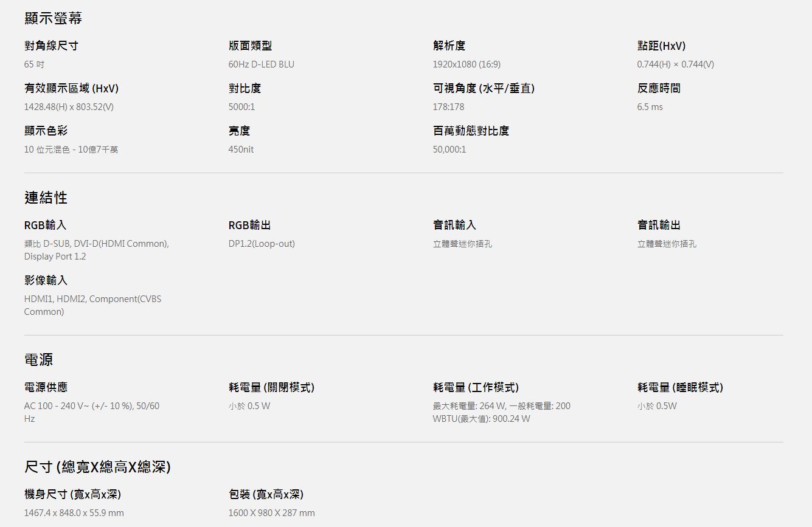Click the RGB輸入 label

pyautogui.click(x=45, y=225)
